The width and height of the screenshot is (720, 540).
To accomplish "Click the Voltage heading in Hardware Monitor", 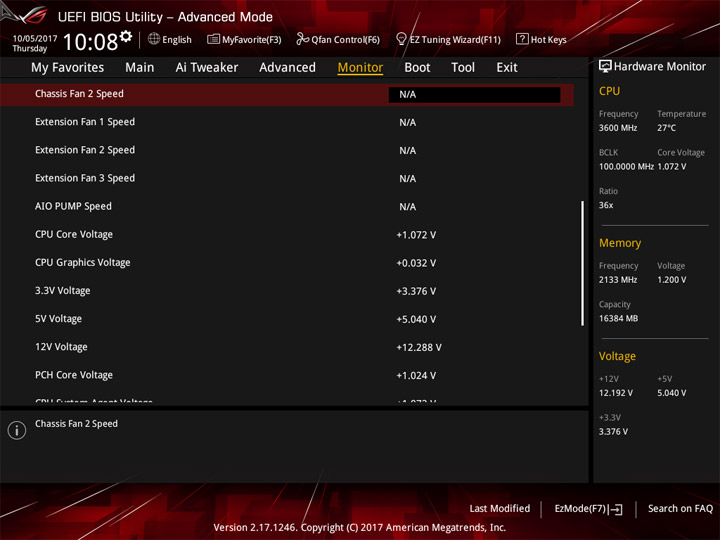I will coord(617,356).
